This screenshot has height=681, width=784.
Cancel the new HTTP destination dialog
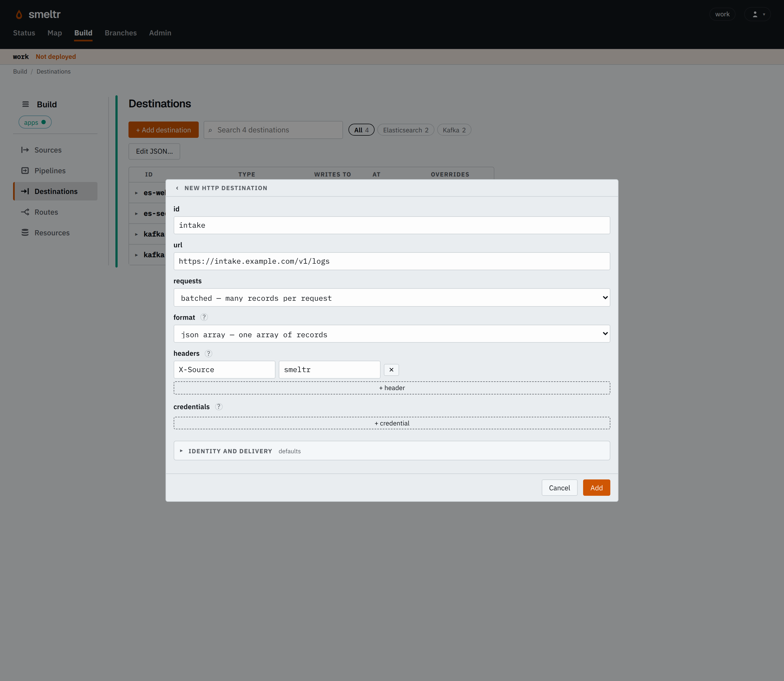coord(559,488)
